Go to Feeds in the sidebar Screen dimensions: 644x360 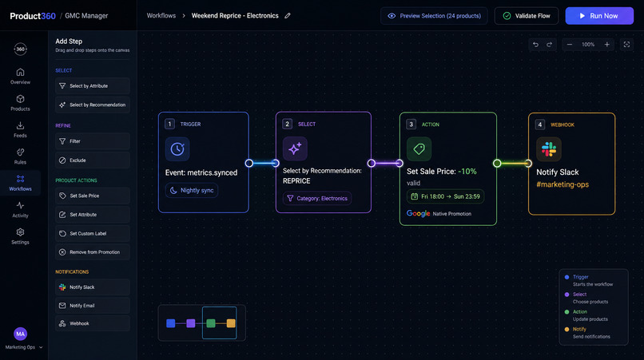point(20,130)
